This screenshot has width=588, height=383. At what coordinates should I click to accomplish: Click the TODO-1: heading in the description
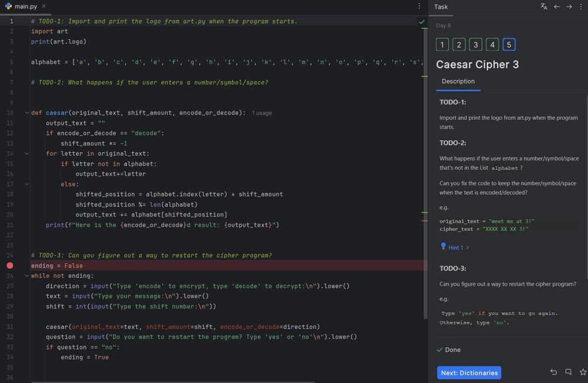point(453,102)
